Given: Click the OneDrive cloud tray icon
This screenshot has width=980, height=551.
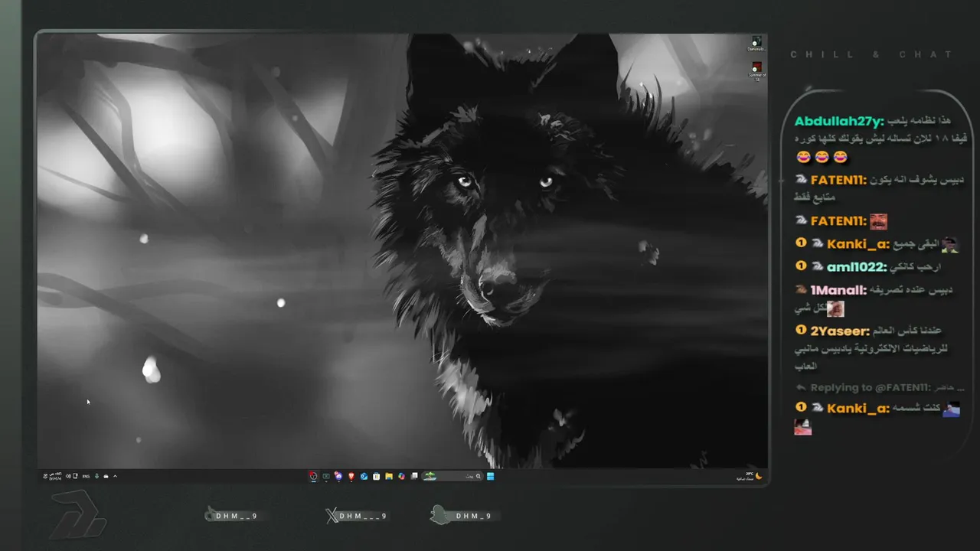Looking at the screenshot, I should pyautogui.click(x=106, y=476).
